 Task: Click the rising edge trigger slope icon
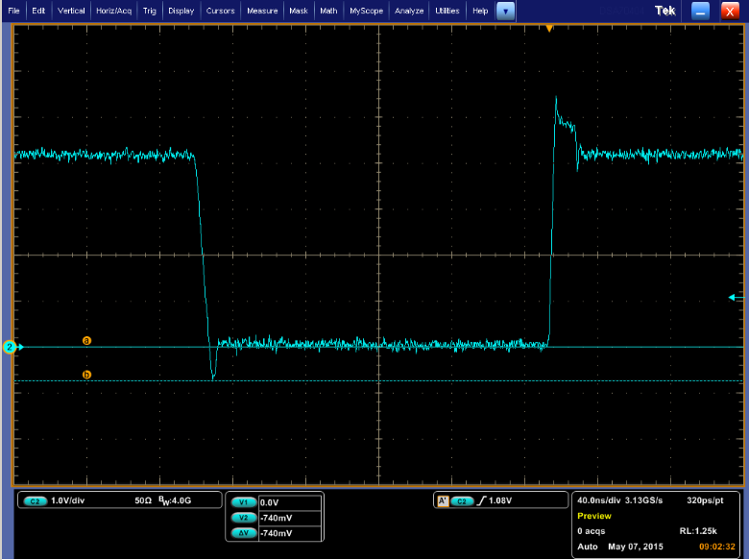pyautogui.click(x=481, y=500)
